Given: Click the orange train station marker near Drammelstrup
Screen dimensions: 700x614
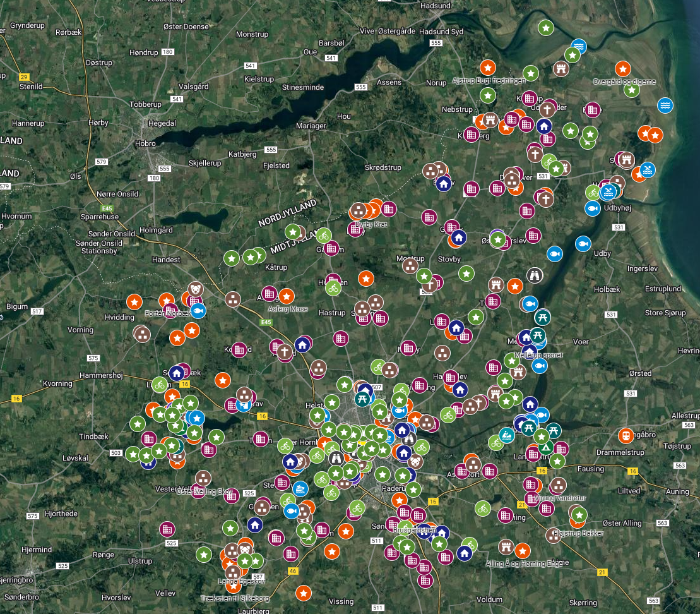Looking at the screenshot, I should (626, 435).
